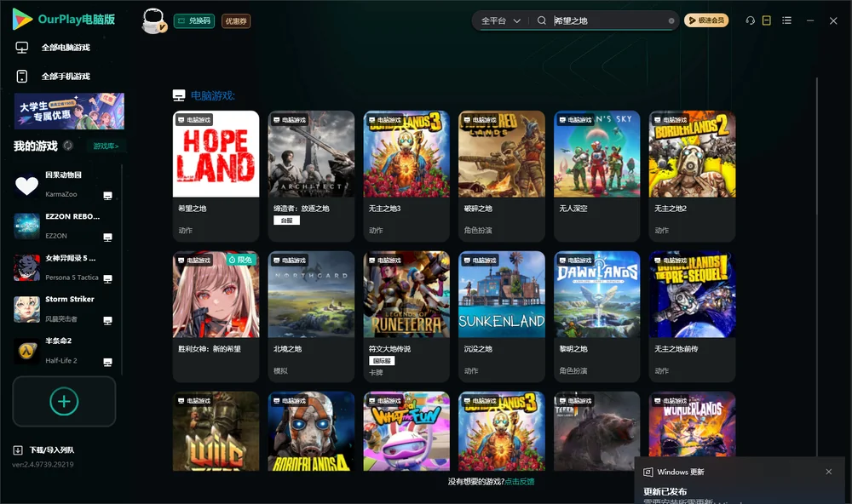Open the customer service headset icon
The image size is (852, 504).
(750, 20)
